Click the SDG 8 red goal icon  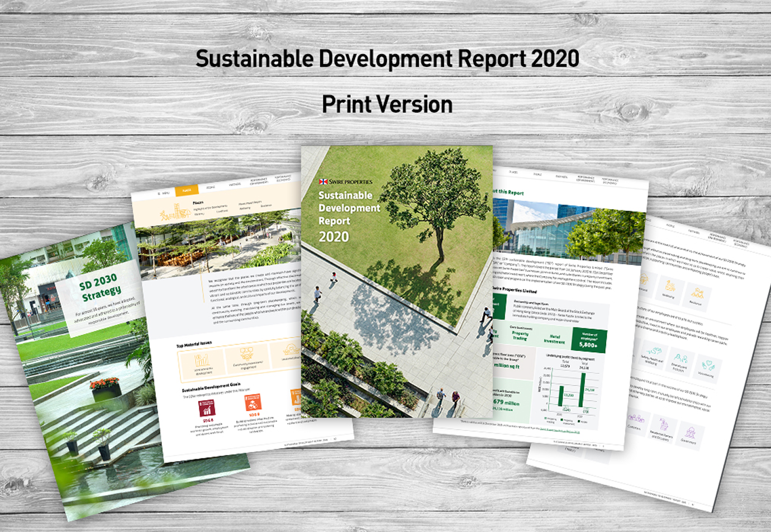(207, 408)
